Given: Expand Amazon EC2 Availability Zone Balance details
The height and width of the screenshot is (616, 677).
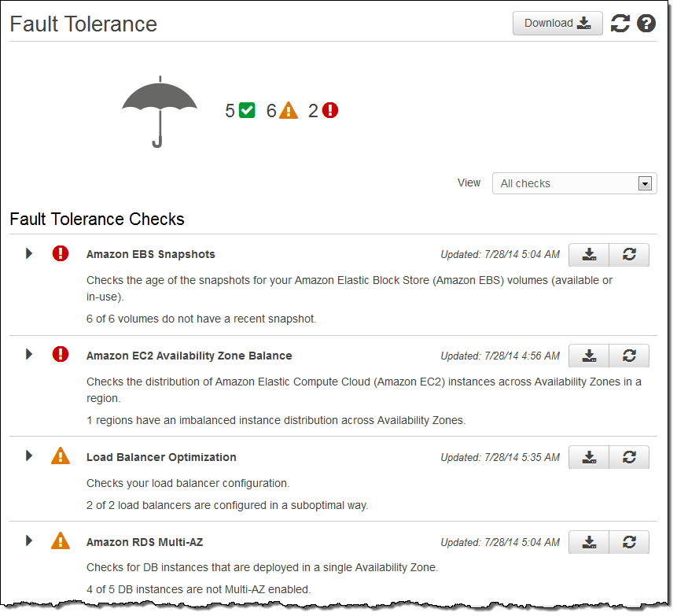Looking at the screenshot, I should 29,355.
